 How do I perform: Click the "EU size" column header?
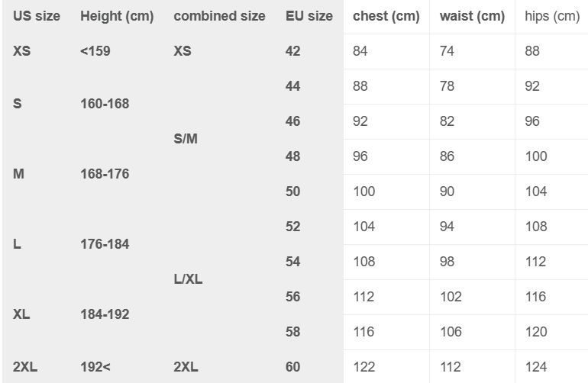309,16
